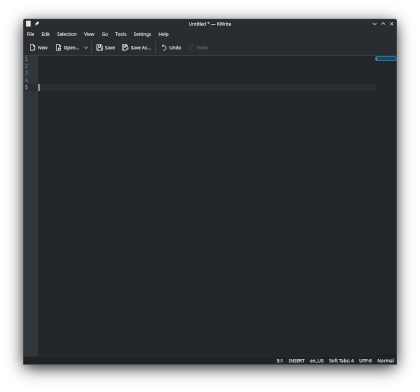Screen dimensions: 420x392
Task: Maximize the KWrite window
Action: click(383, 24)
